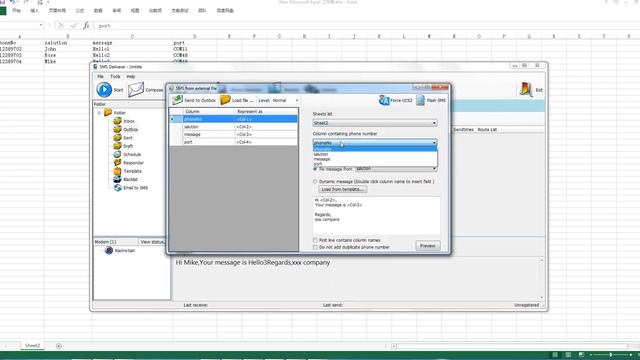The height and width of the screenshot is (360, 640).
Task: Add a new sheet with plus icon
Action: point(59,346)
